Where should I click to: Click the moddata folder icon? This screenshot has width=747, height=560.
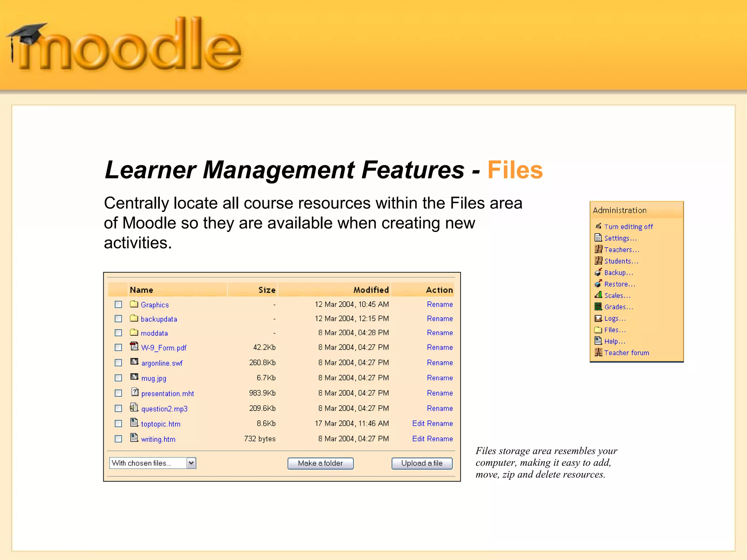tap(134, 332)
